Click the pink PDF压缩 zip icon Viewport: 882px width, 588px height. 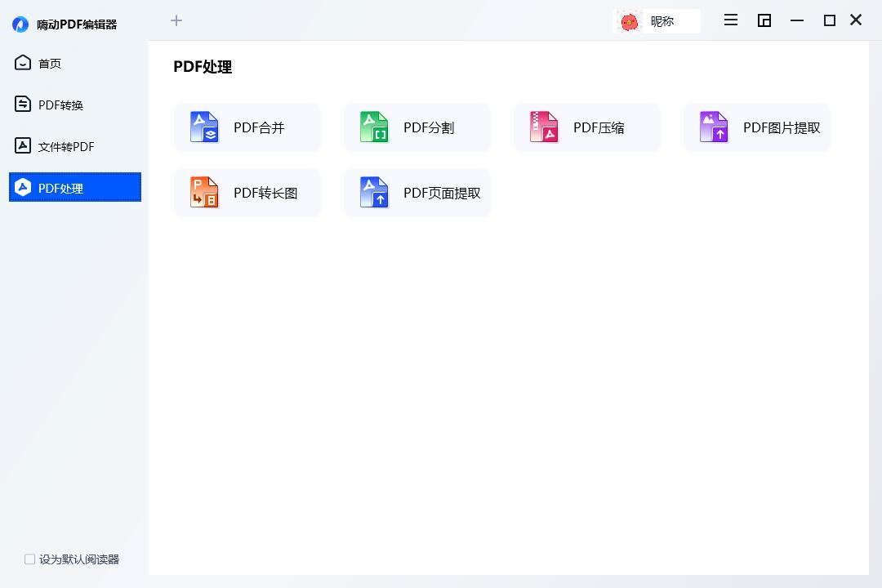click(544, 127)
